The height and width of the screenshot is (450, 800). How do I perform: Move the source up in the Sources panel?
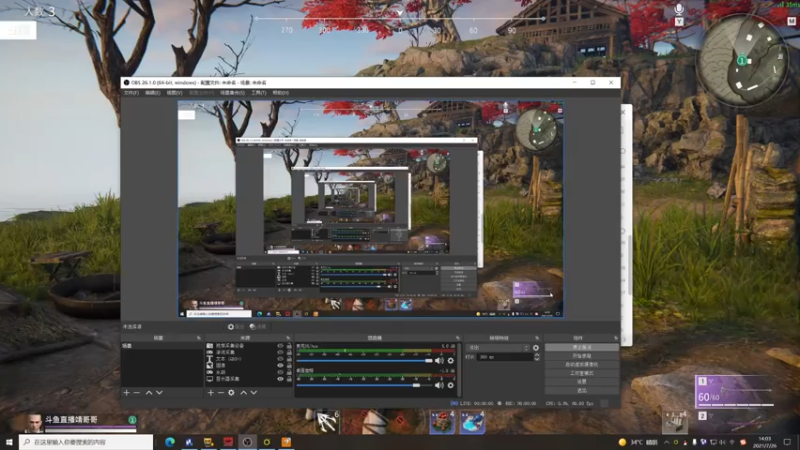243,393
